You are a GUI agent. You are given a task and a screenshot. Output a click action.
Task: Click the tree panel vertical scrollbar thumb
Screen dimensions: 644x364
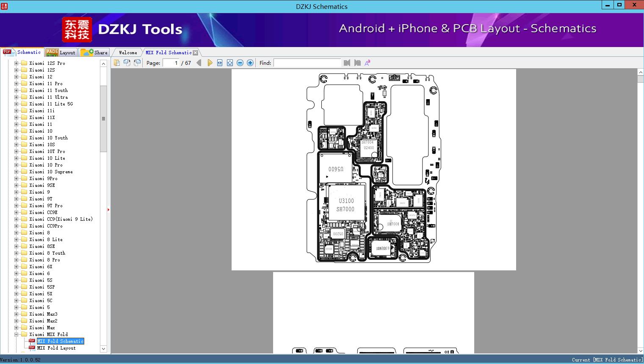(x=103, y=119)
